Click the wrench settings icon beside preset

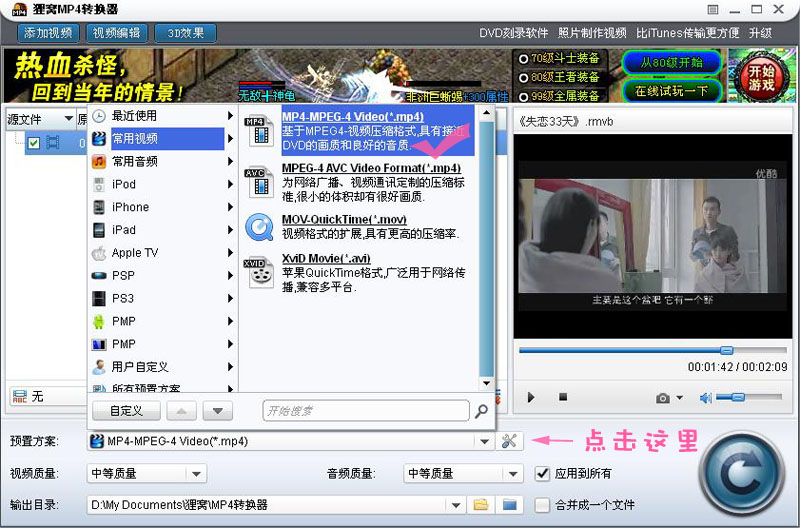(509, 441)
